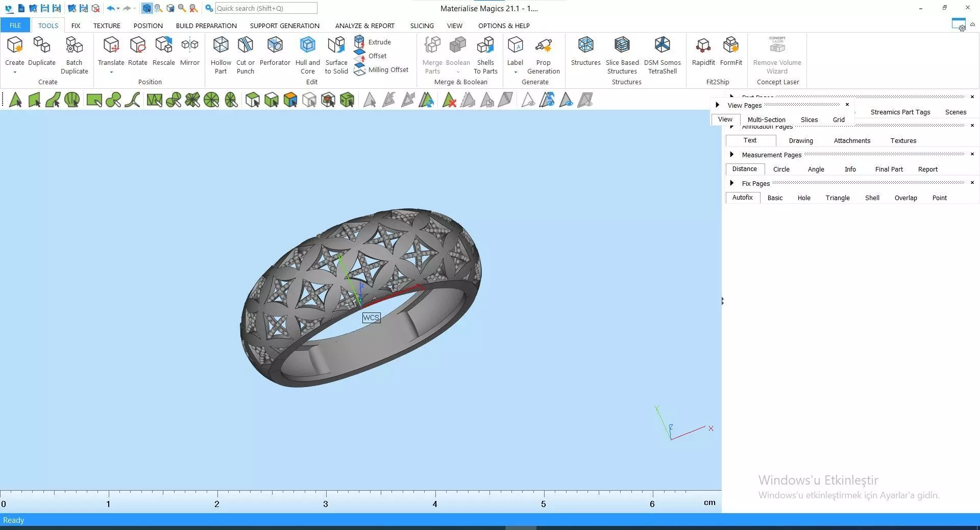Switch to the SUPPORT GENERATION ribbon tab
Viewport: 980px width, 530px height.
click(x=284, y=26)
